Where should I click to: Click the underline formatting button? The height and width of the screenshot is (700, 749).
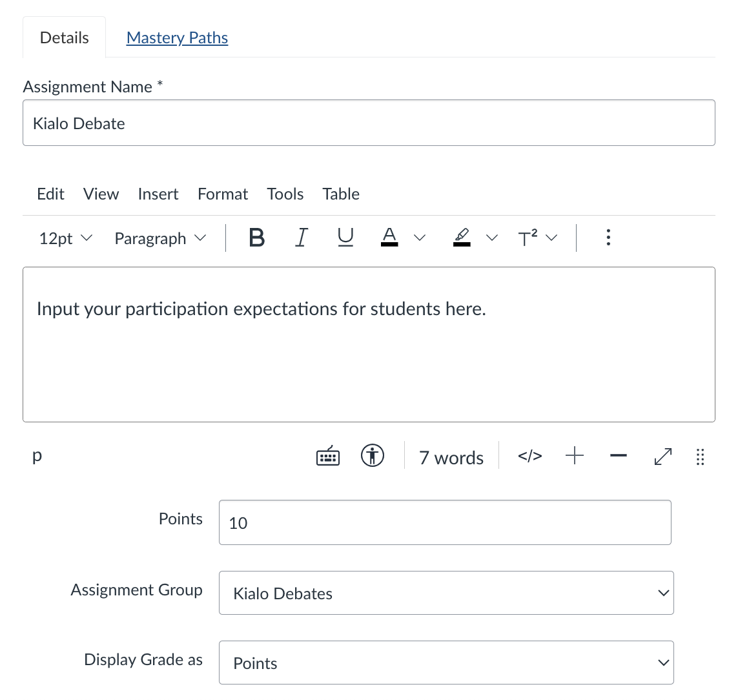pos(345,238)
